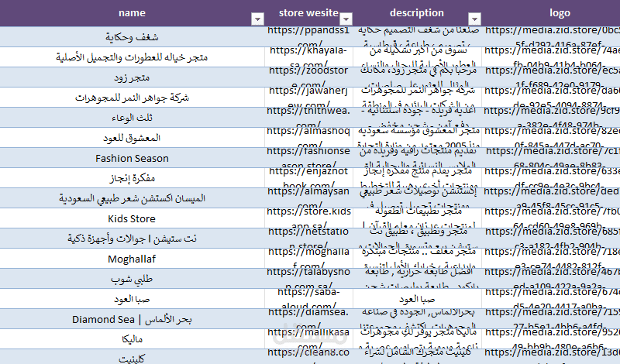The image size is (620, 364).
Task: Select the logo URL cell in the Kids Store row
Action: point(551,218)
